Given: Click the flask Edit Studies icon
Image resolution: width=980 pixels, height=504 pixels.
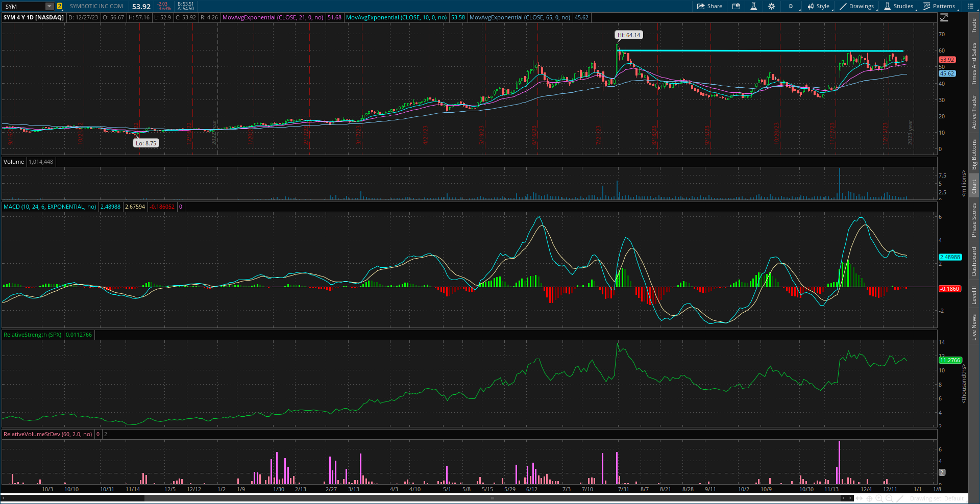Looking at the screenshot, I should coord(753,6).
